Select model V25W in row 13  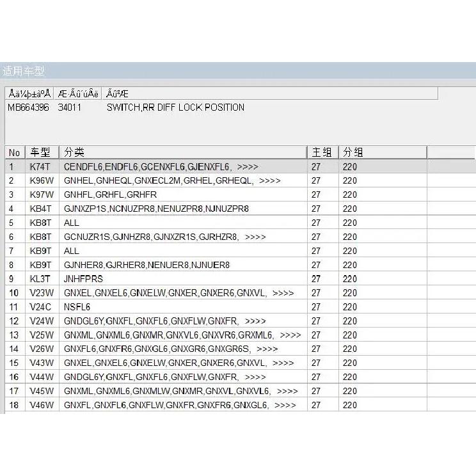point(42,335)
